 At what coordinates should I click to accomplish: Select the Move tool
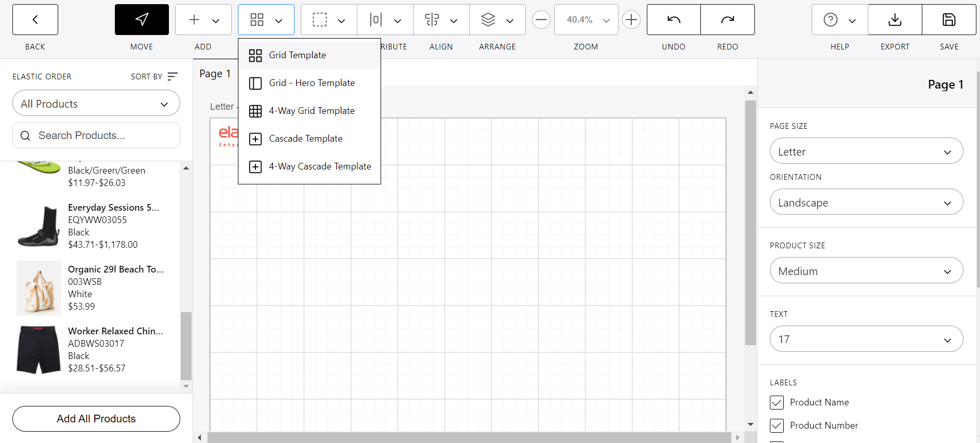pos(142,20)
